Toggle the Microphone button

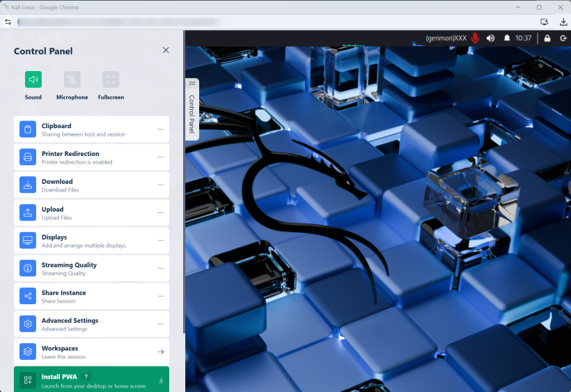tap(72, 79)
